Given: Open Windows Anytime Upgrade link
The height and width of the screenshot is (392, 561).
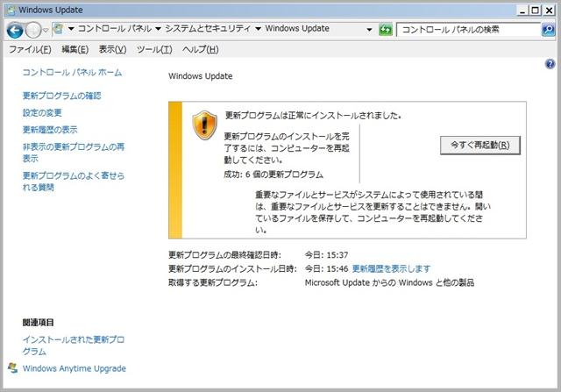Looking at the screenshot, I should pos(75,368).
